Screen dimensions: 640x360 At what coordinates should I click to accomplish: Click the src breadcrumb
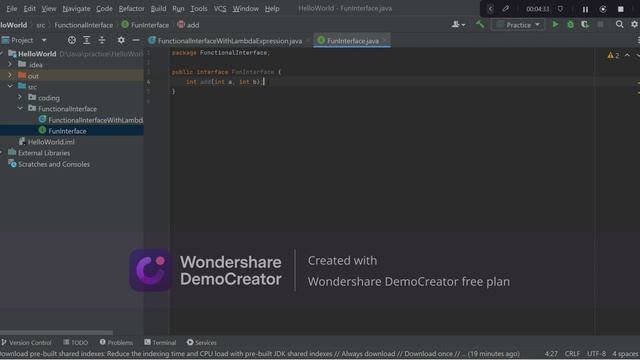click(41, 25)
